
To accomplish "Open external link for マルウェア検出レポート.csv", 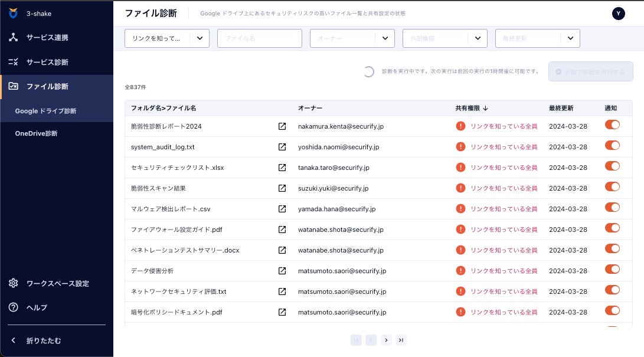I will click(282, 209).
